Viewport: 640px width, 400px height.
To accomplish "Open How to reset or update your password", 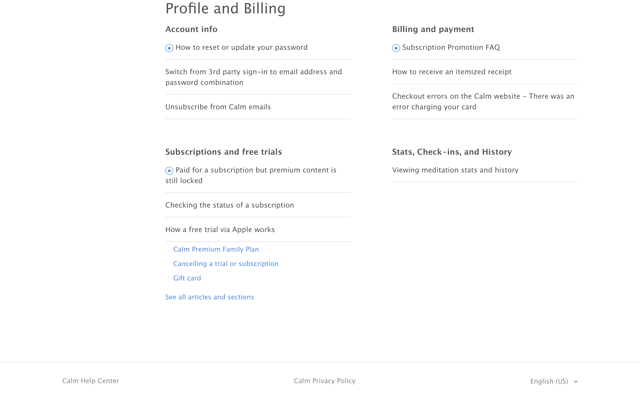I will (241, 47).
